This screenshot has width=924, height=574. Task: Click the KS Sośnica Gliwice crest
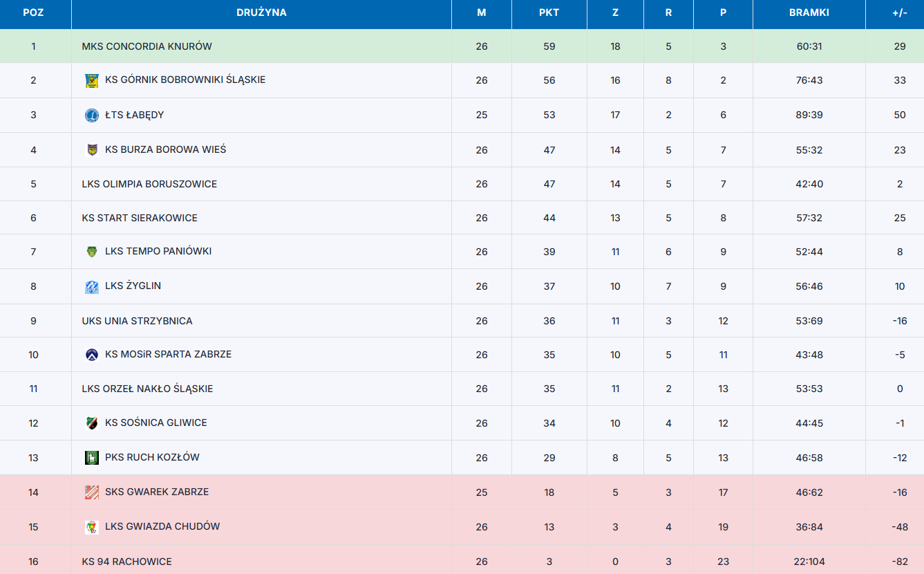92,423
